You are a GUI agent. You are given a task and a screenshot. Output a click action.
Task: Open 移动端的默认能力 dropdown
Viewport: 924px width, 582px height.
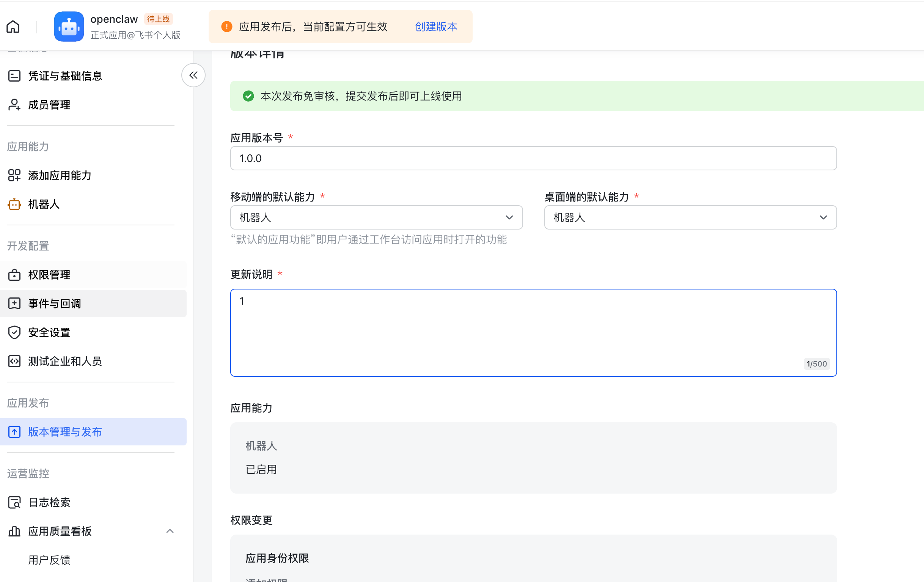pos(376,218)
